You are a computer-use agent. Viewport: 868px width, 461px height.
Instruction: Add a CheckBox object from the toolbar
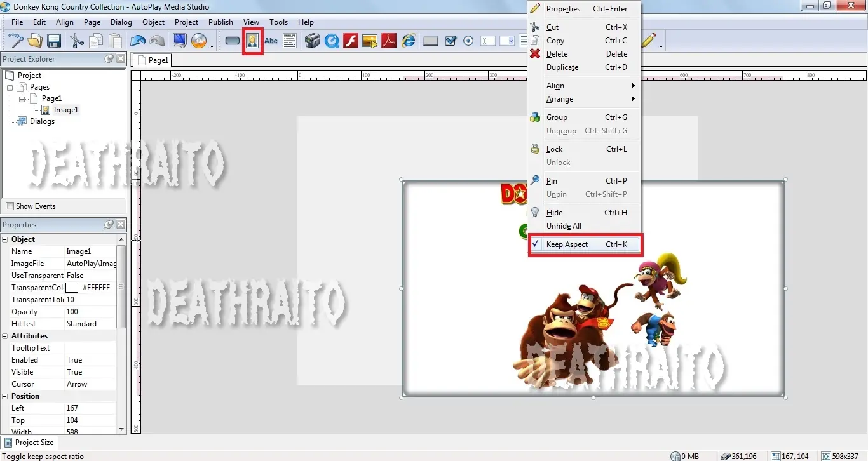(x=451, y=41)
